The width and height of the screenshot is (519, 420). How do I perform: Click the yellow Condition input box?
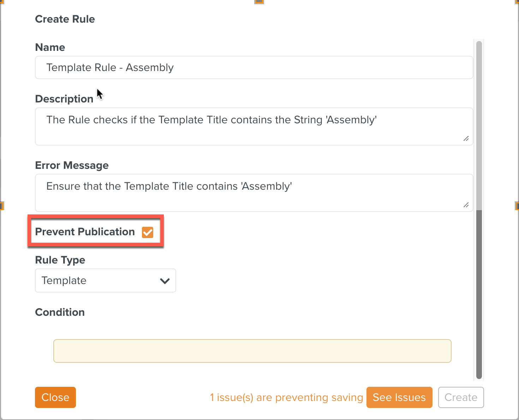[x=252, y=351]
